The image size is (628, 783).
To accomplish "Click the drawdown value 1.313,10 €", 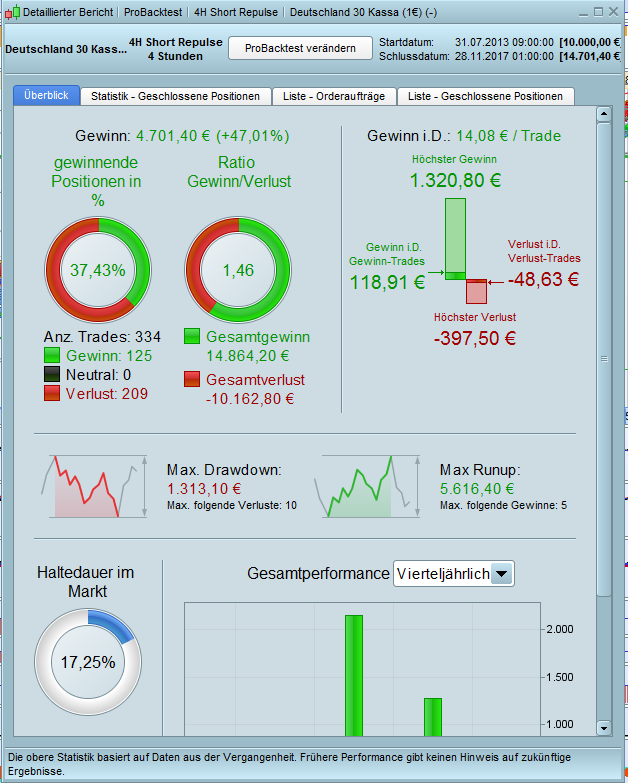I will (x=204, y=489).
